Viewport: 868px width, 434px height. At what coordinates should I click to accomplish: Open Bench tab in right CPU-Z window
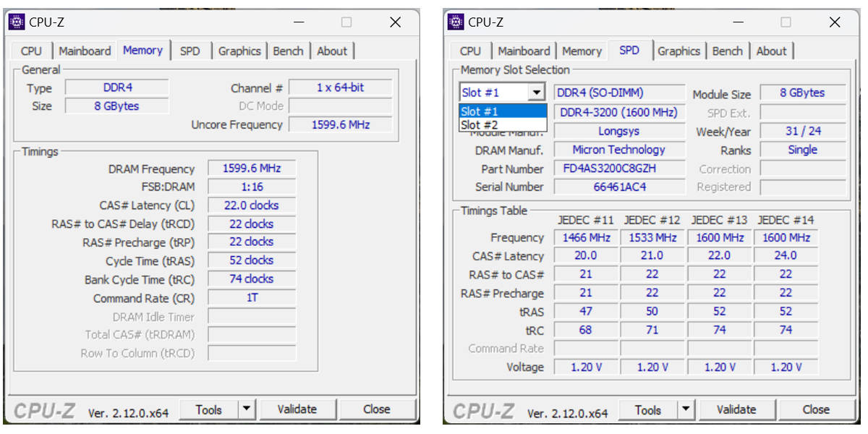pyautogui.click(x=727, y=51)
